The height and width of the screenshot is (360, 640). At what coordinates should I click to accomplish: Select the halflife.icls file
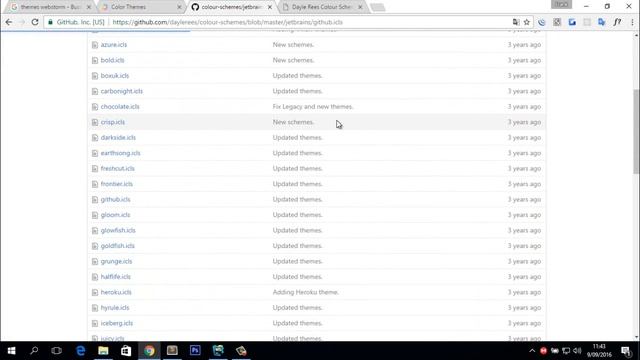(x=116, y=277)
